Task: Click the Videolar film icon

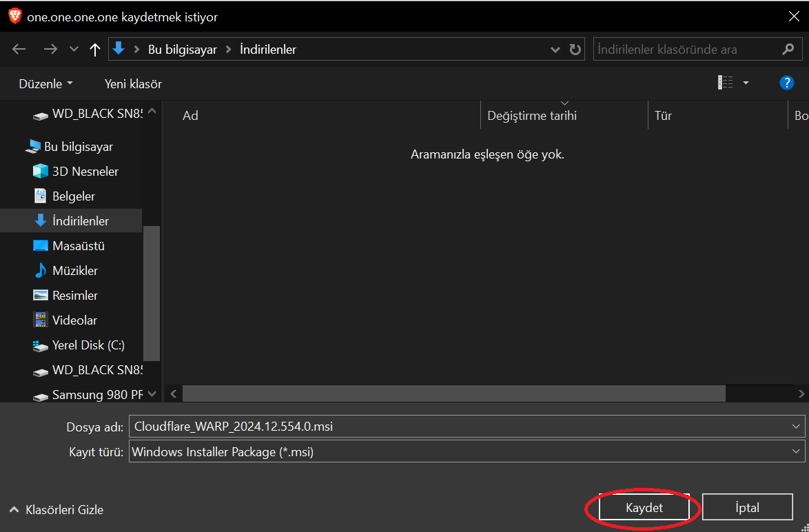Action: pyautogui.click(x=40, y=320)
